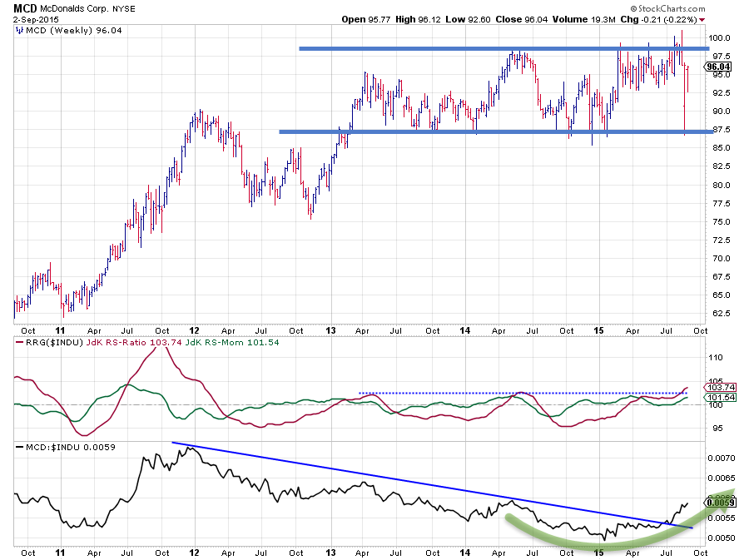Click the Open 95.77 value
This screenshot has height=560, width=749.
tap(366, 20)
